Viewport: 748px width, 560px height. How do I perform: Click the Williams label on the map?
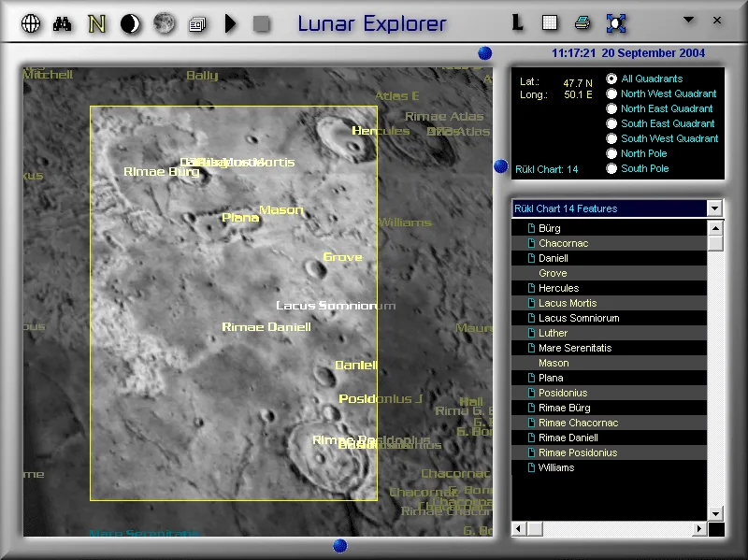[x=406, y=223]
